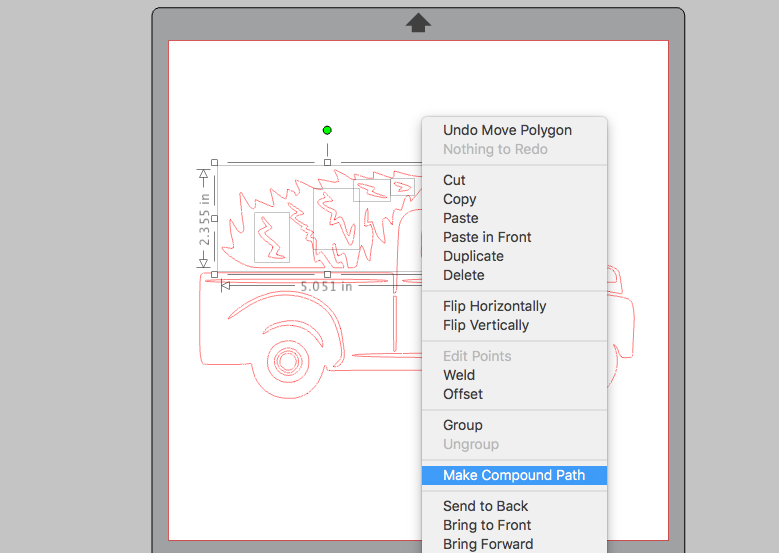Viewport: 779px width, 553px height.
Task: Click the bottom-center selection resize handle
Action: click(327, 274)
